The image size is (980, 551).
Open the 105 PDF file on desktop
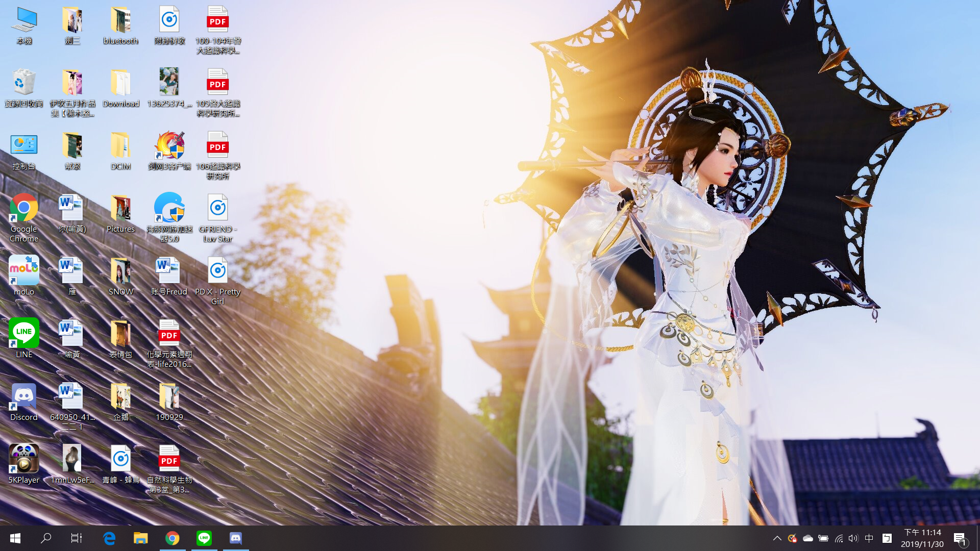218,93
